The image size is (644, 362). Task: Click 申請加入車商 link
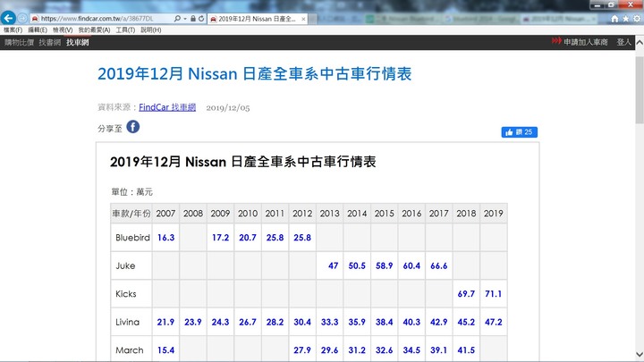[585, 42]
